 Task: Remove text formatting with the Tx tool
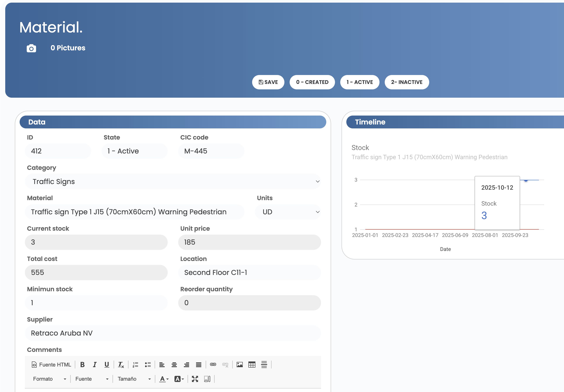coord(121,365)
